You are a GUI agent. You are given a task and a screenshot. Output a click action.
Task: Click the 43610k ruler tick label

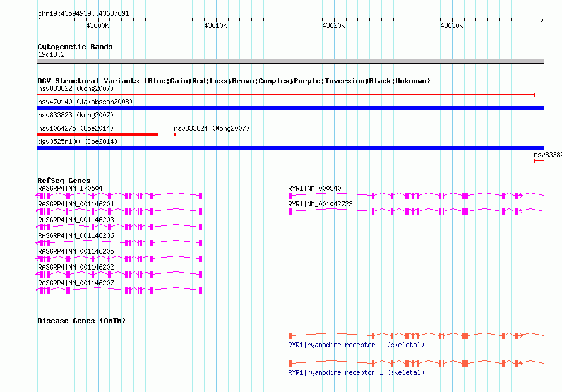pyautogui.click(x=215, y=25)
